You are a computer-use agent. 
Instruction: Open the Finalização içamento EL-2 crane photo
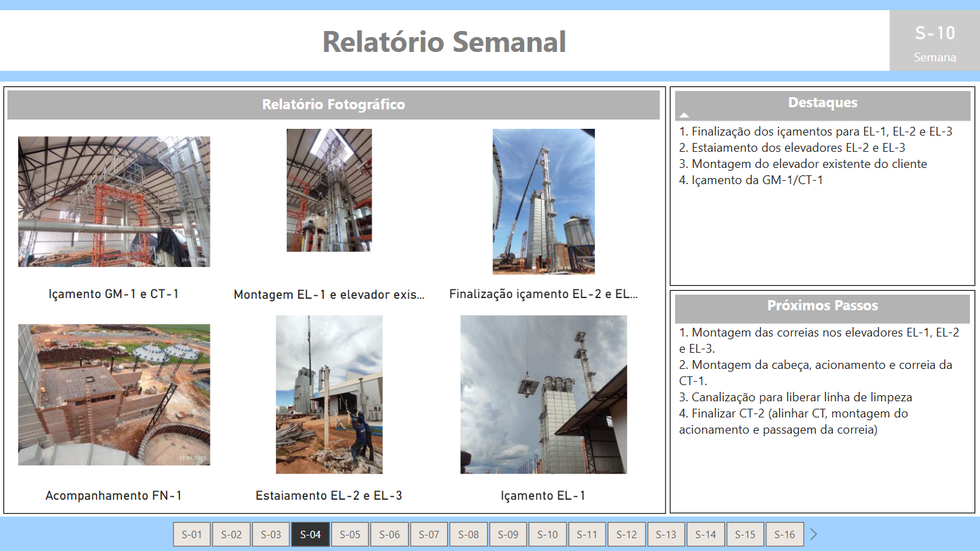click(x=544, y=202)
